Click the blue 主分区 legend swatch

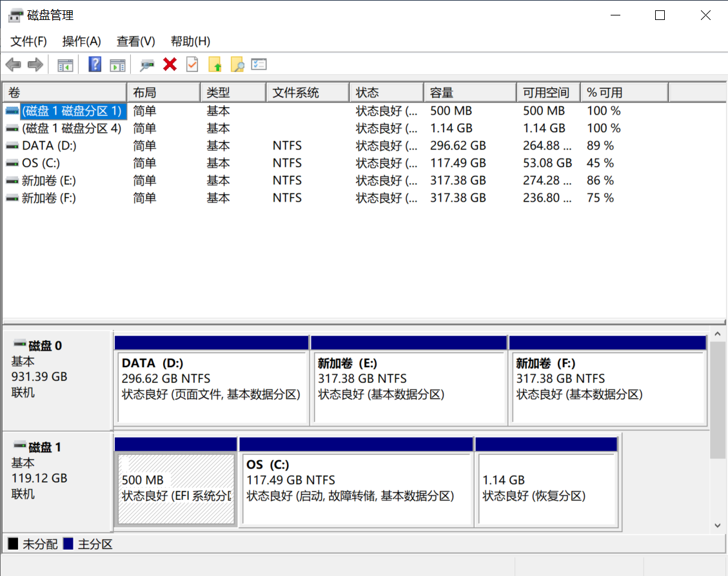click(68, 544)
